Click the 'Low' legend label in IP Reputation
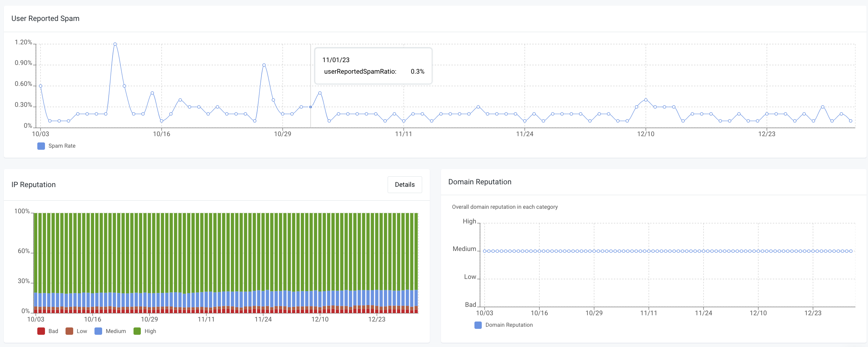The width and height of the screenshot is (868, 347). [x=82, y=331]
